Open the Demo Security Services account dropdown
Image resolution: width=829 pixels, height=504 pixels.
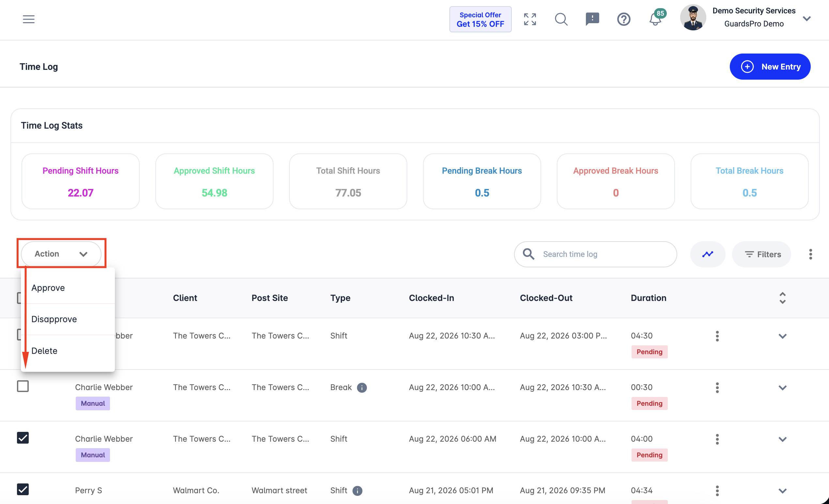click(806, 19)
